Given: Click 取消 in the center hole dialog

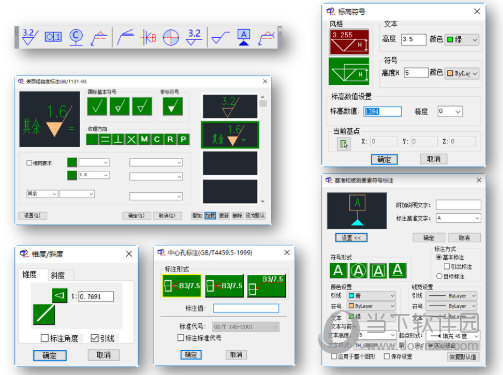Looking at the screenshot, I should (x=236, y=355).
